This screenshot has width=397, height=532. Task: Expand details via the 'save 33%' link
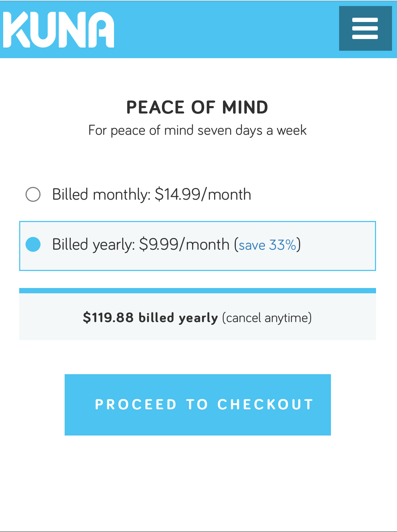(267, 245)
